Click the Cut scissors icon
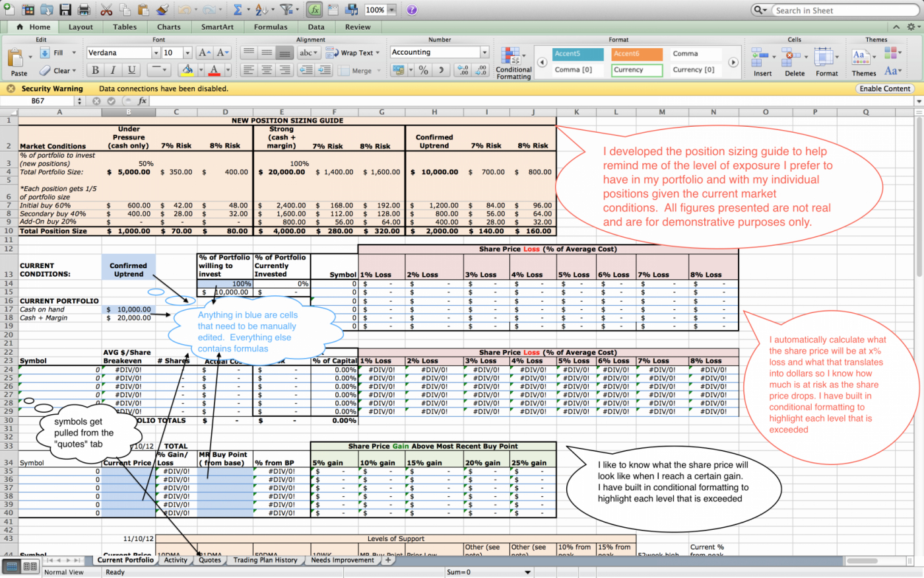Viewport: 924px width, 578px height. [106, 10]
